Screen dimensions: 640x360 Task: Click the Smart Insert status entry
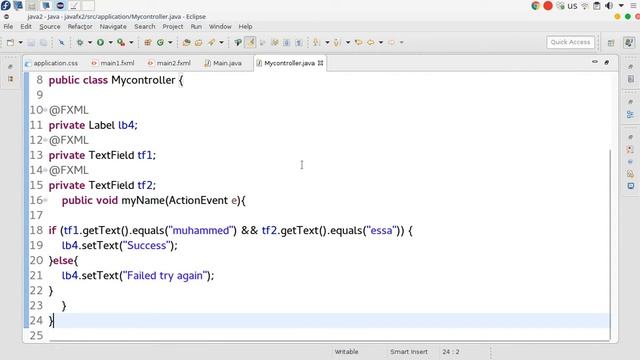coord(409,352)
